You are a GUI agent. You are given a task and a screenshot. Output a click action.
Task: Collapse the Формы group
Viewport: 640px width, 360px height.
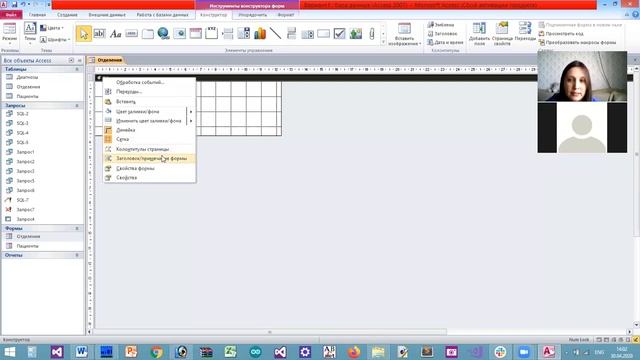[77, 229]
